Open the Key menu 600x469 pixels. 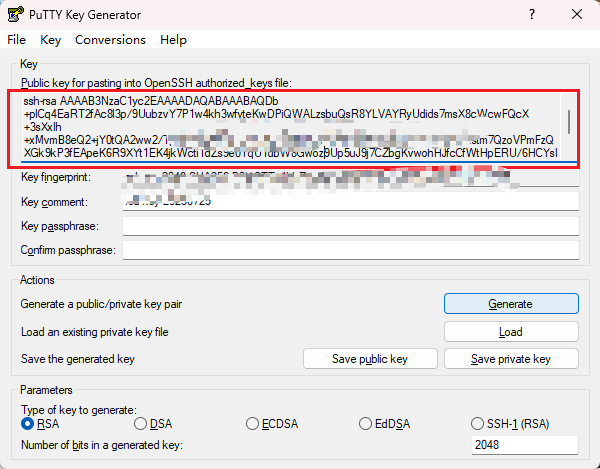50,40
